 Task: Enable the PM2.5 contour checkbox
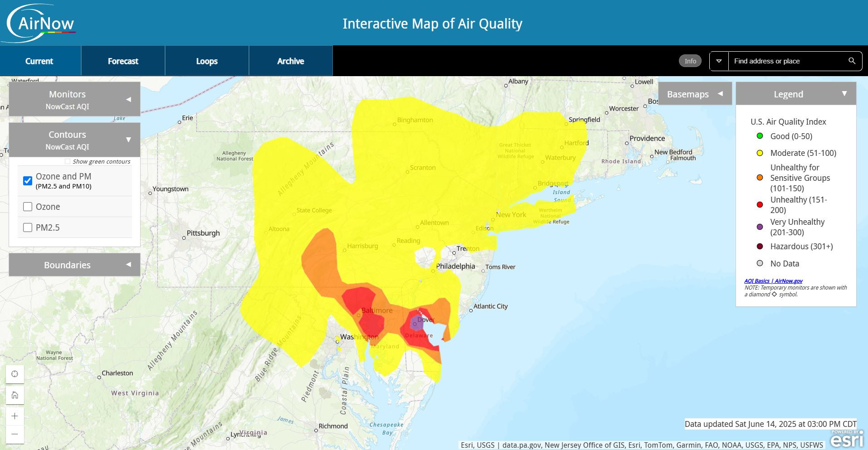click(x=28, y=227)
